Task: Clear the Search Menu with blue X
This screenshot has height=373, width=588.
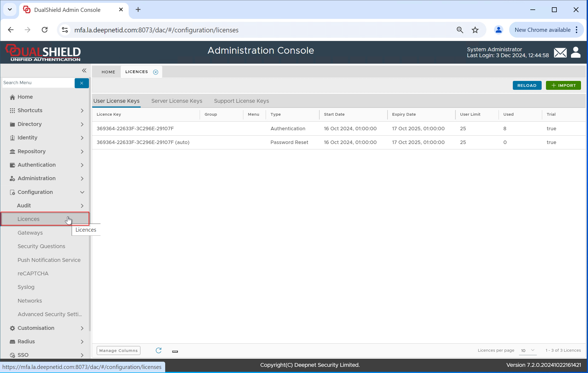Action: (81, 83)
